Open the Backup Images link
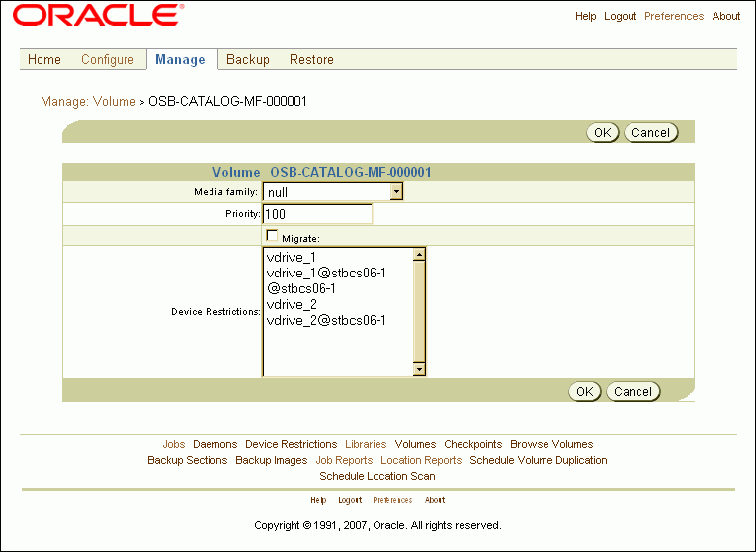 pyautogui.click(x=272, y=460)
